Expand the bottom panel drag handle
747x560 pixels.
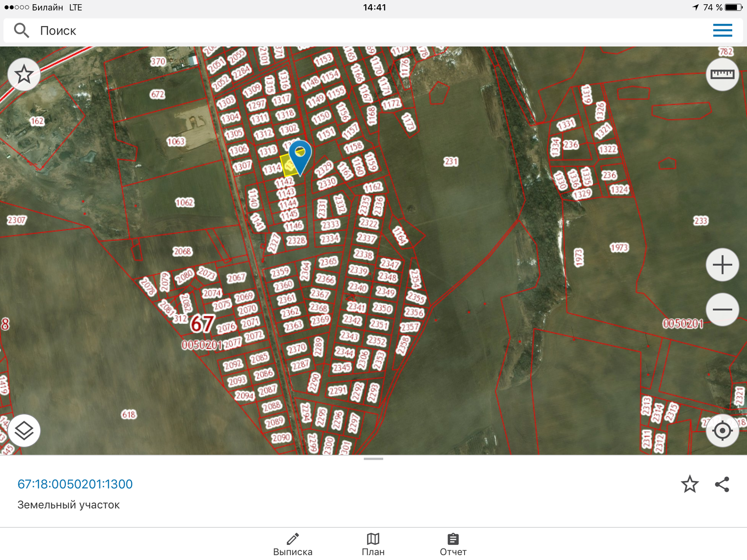click(x=373, y=459)
